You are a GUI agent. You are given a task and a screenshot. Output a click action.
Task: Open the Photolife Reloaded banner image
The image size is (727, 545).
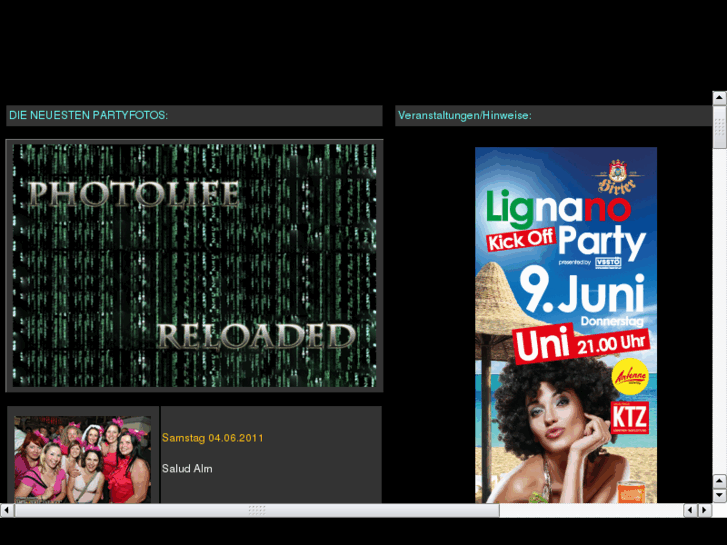pyautogui.click(x=194, y=265)
